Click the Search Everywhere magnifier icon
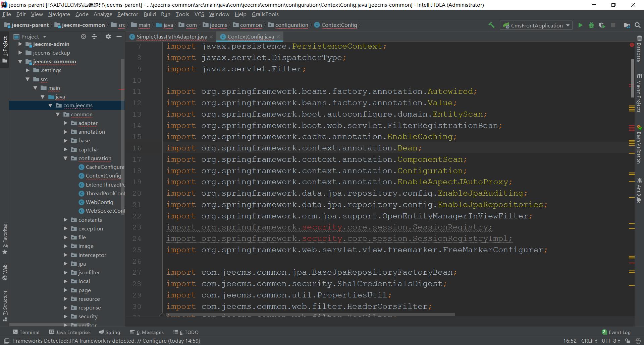The width and height of the screenshot is (644, 345). 638,25
